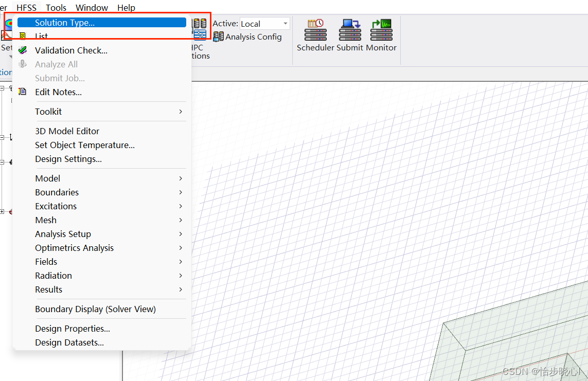The width and height of the screenshot is (588, 381).
Task: Expand the Excitations submenu
Action: [102, 206]
